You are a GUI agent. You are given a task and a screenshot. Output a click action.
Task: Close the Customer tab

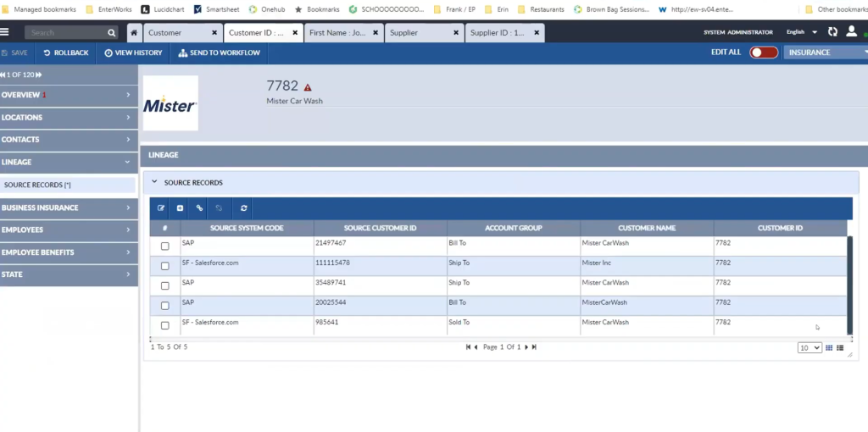click(214, 33)
